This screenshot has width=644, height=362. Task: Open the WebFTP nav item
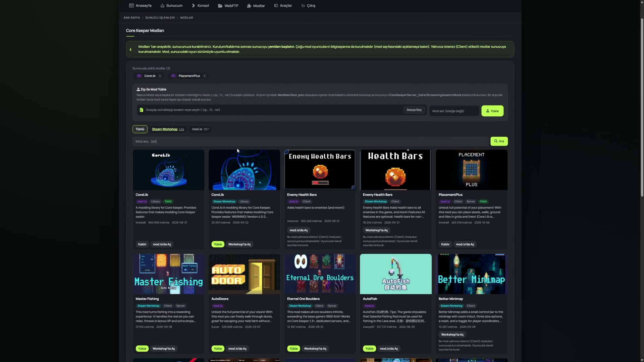(x=228, y=6)
